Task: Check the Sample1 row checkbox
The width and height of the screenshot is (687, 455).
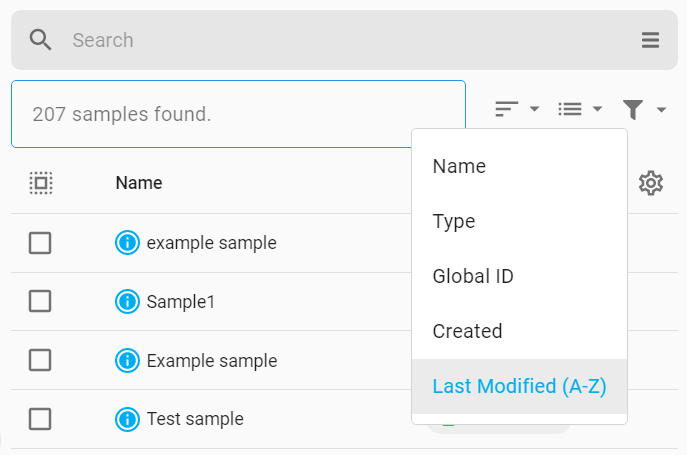Action: tap(40, 301)
